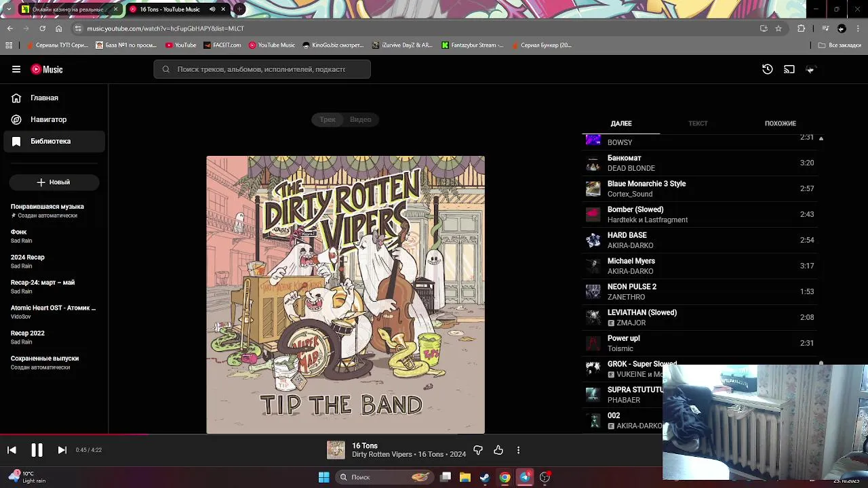Open browser extensions puzzle icon

pyautogui.click(x=801, y=28)
